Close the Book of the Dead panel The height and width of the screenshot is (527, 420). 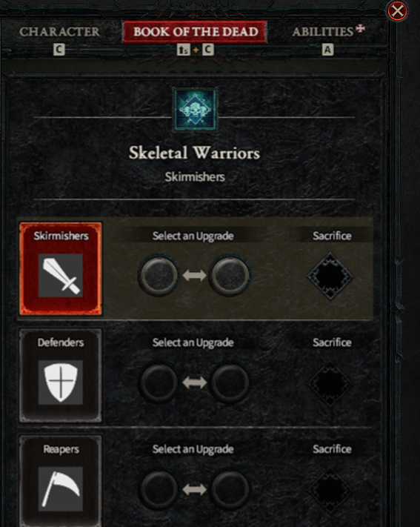coord(398,11)
